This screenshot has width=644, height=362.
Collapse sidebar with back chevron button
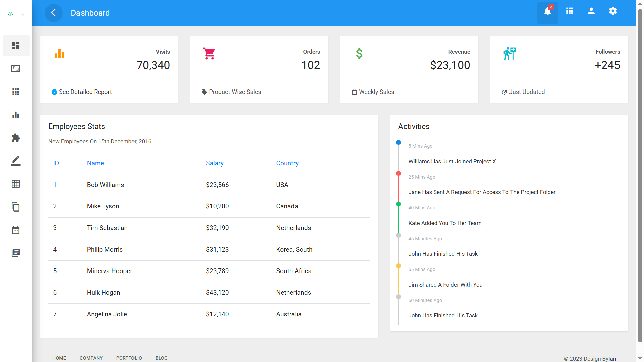point(53,13)
